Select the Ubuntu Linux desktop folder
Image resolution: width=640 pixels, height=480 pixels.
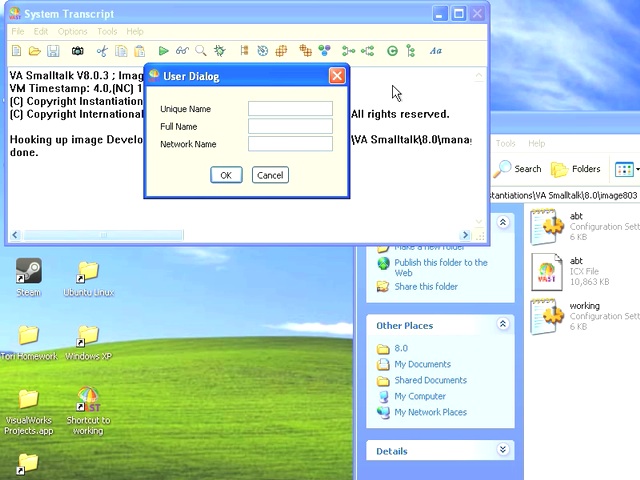89,278
